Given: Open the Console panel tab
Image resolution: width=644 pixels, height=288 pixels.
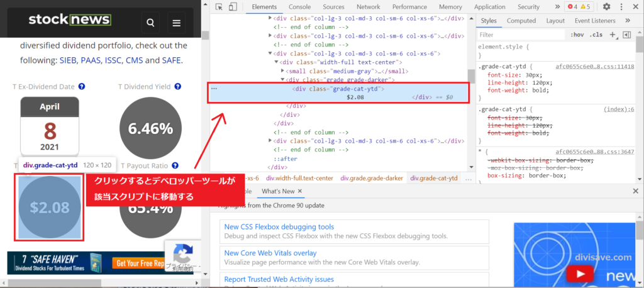Looking at the screenshot, I should (x=299, y=7).
